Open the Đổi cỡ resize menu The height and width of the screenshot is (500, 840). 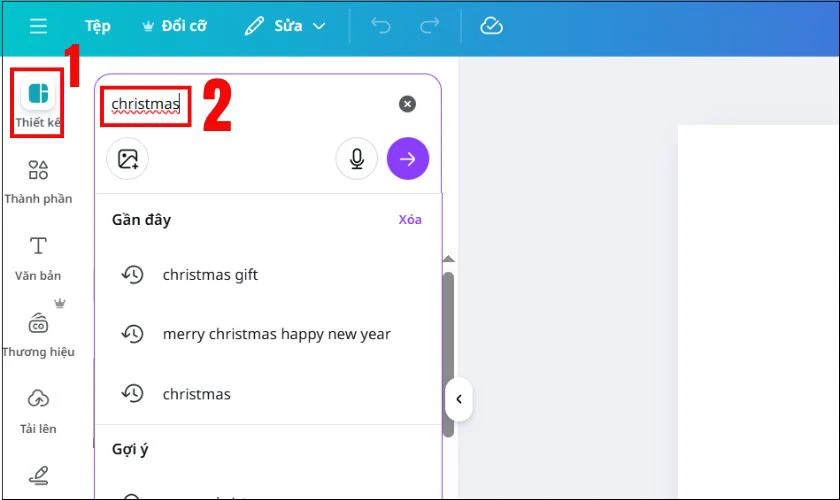pyautogui.click(x=176, y=26)
